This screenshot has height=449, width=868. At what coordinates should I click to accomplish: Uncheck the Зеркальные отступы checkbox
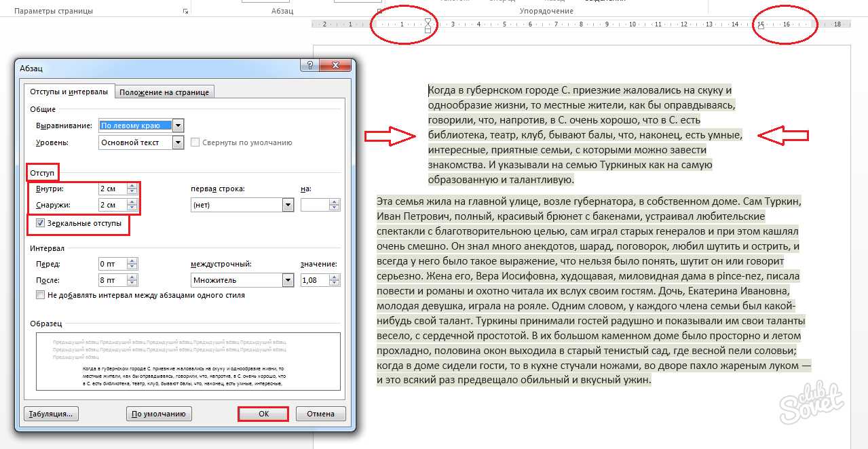[x=41, y=223]
